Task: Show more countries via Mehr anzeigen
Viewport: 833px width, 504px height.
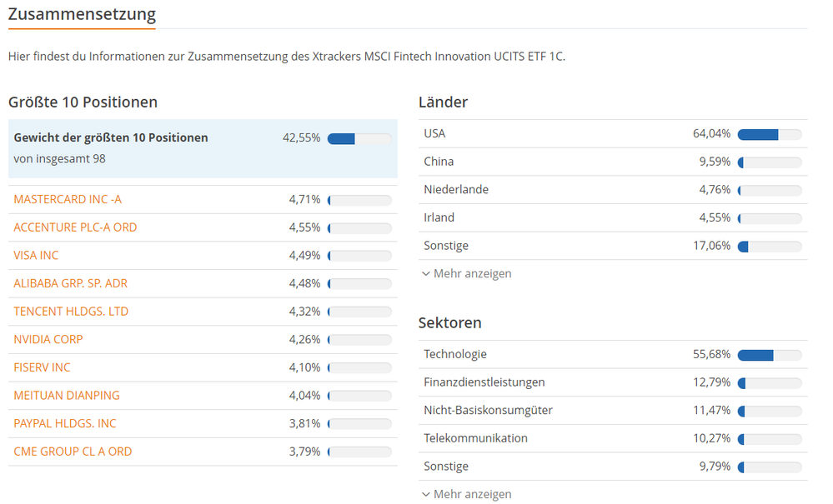Action: click(473, 273)
